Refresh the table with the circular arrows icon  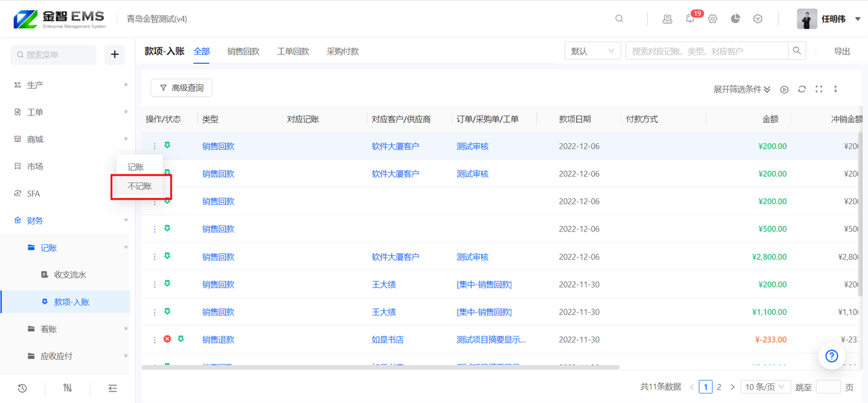tap(802, 90)
